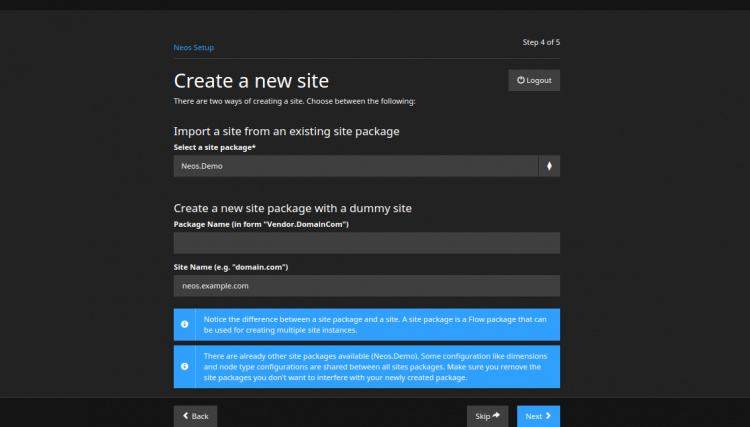Focus the Package Name input field

coord(366,243)
